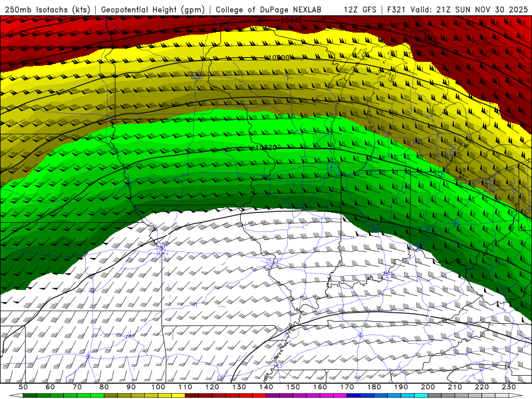The width and height of the screenshot is (532, 399).
Task: Select the bright yellow swatch left of 110
Action: (178, 396)
